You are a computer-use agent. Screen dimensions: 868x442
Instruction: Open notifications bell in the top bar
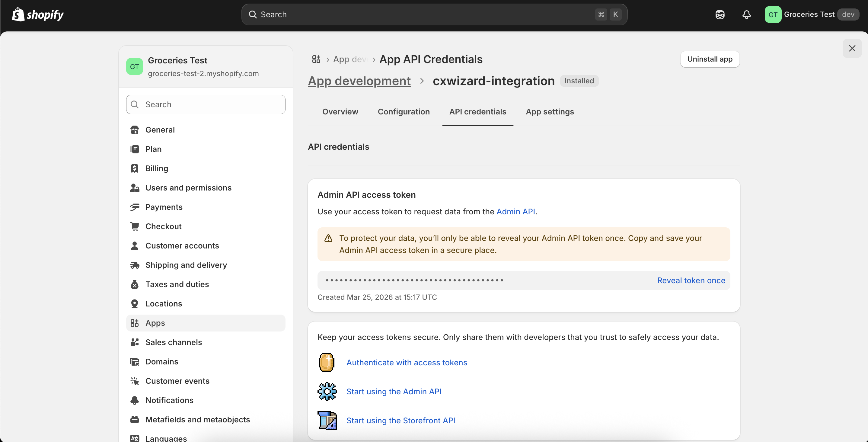point(746,14)
